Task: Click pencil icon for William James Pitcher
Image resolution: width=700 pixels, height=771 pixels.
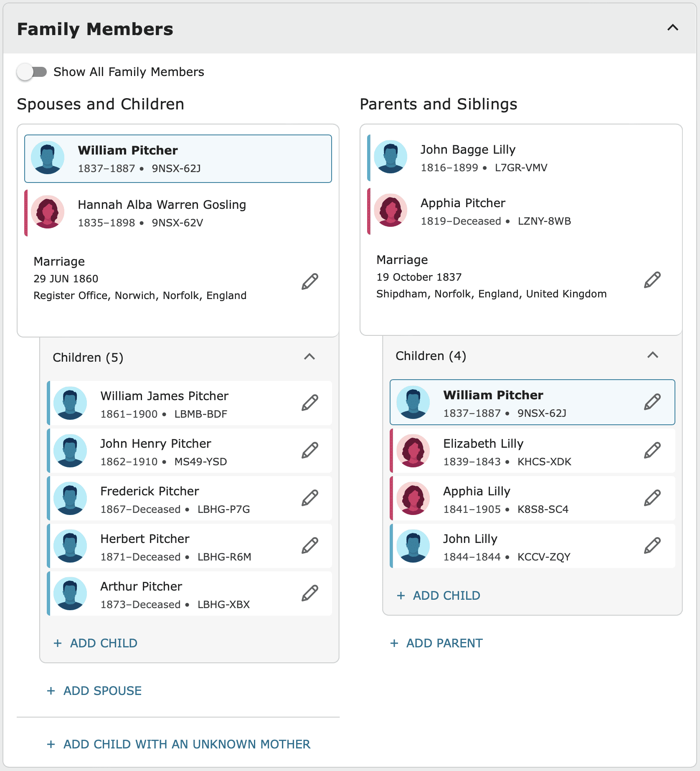Action: click(x=310, y=403)
